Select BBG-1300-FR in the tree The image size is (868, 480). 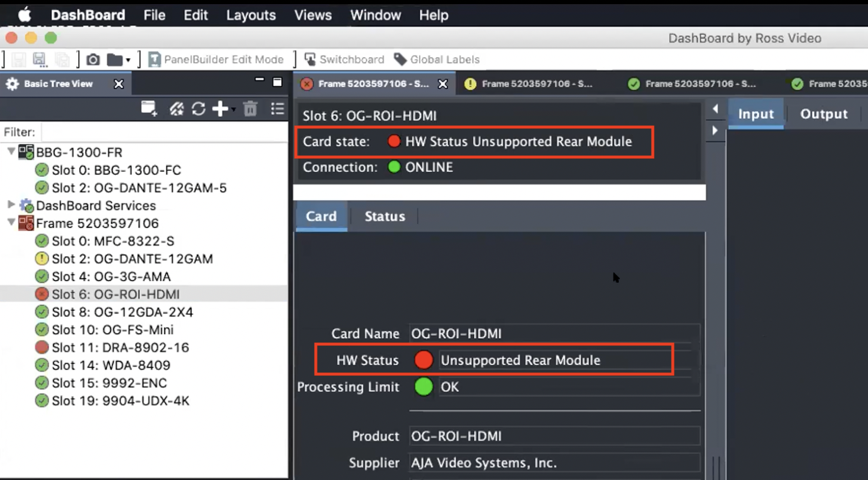tap(79, 152)
